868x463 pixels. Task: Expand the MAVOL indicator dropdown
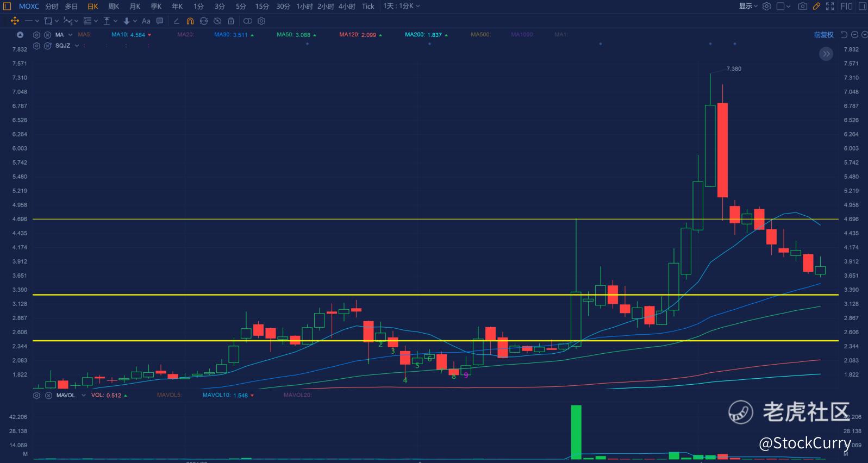pyautogui.click(x=83, y=395)
